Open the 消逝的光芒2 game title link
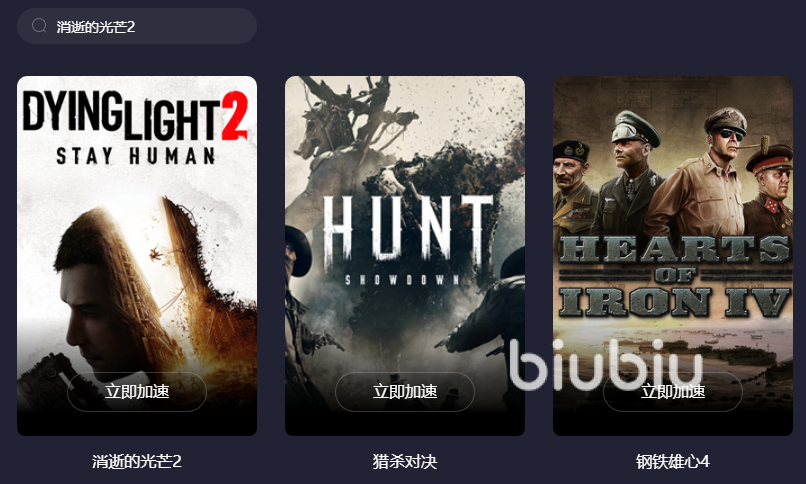The width and height of the screenshot is (806, 484). 137,461
